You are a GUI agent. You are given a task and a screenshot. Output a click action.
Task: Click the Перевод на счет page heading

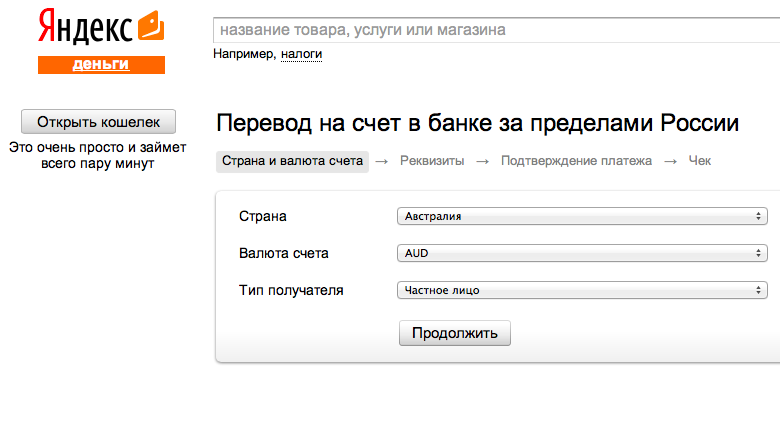(477, 124)
